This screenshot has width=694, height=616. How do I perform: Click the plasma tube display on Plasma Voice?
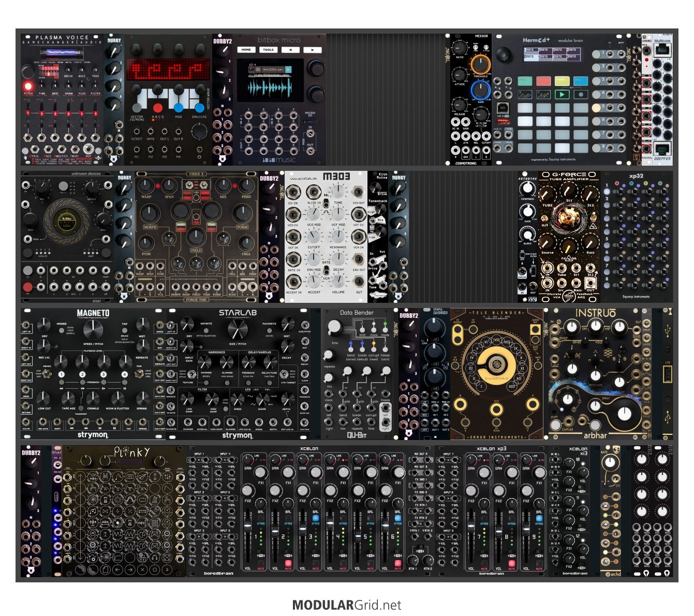tap(61, 53)
